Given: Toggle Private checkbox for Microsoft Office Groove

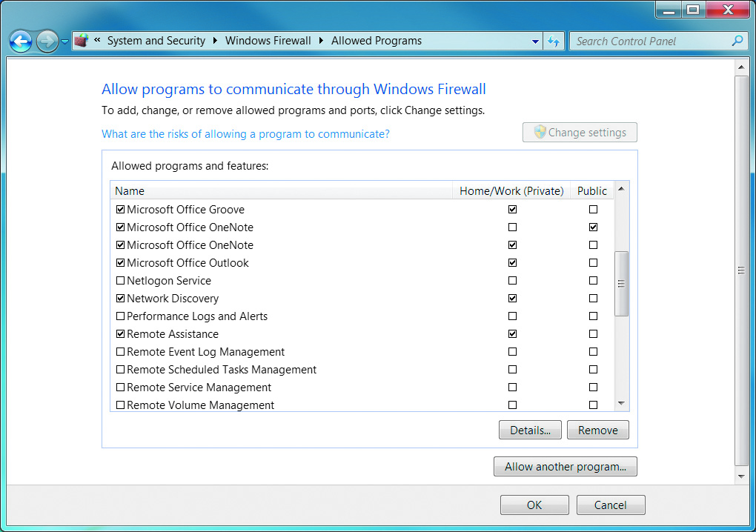Looking at the screenshot, I should (x=512, y=210).
